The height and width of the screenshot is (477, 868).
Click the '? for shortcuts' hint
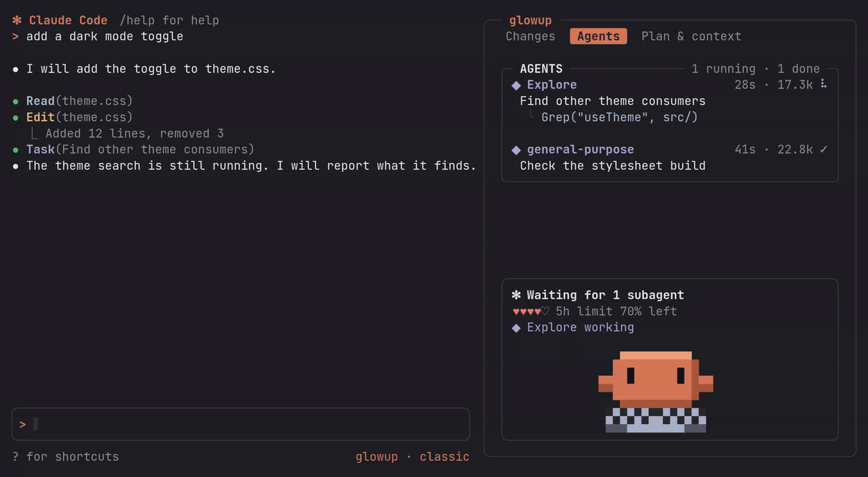[66, 457]
